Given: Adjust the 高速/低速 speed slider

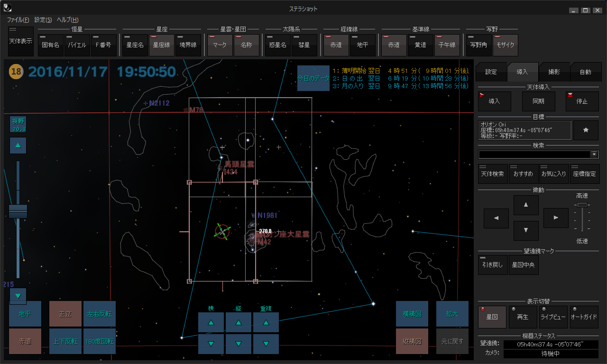Looking at the screenshot, I should (582, 205).
